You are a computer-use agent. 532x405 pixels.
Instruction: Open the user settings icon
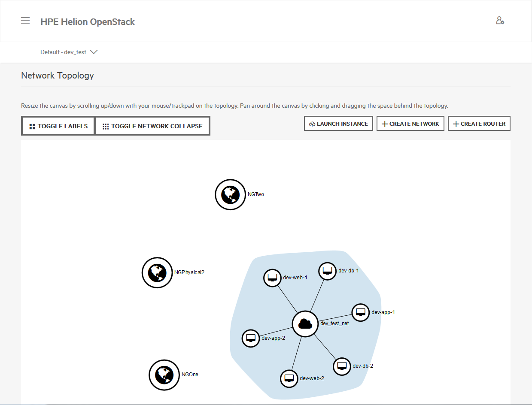click(x=500, y=21)
